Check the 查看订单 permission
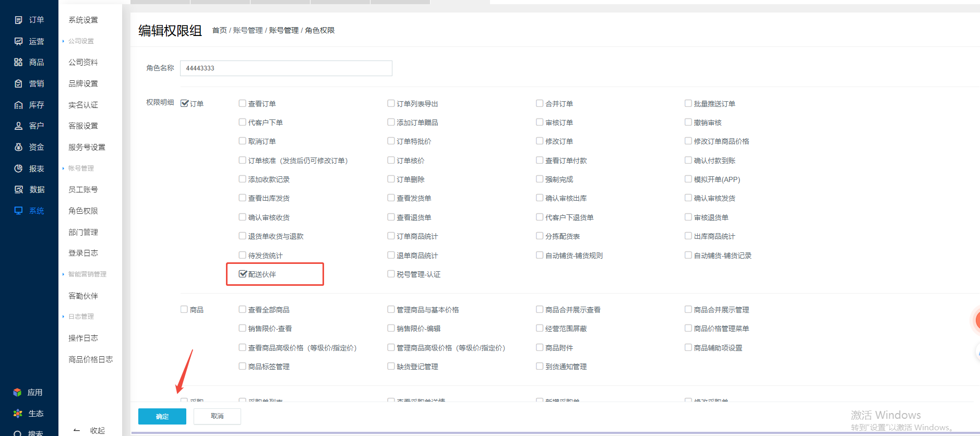This screenshot has width=980, height=436. tap(243, 103)
